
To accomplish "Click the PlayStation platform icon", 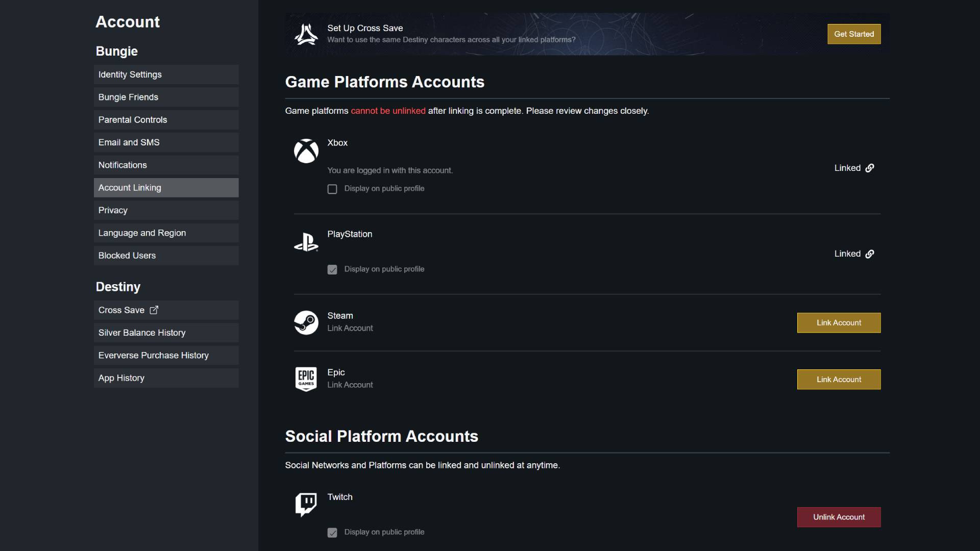I will coord(306,241).
